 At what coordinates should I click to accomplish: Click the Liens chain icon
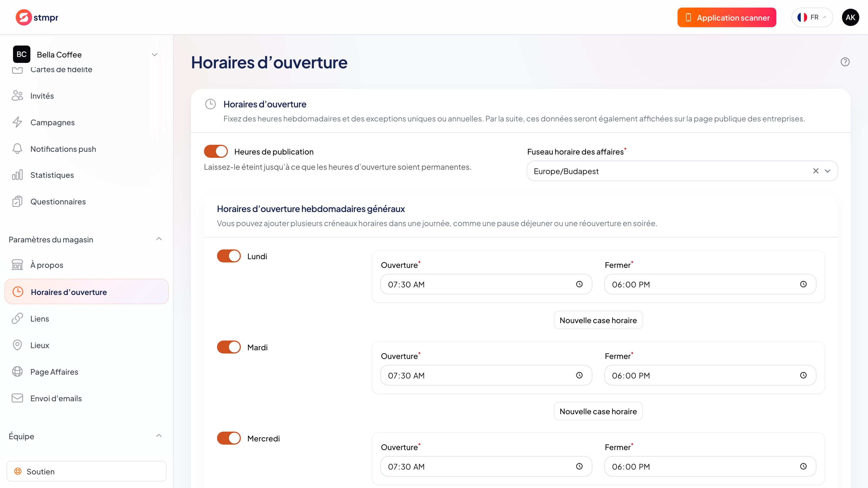[17, 318]
